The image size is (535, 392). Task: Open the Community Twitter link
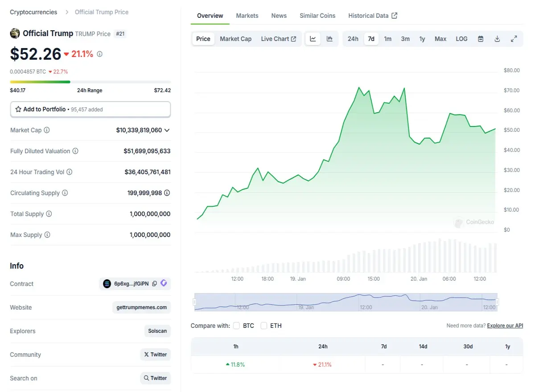[x=155, y=355]
